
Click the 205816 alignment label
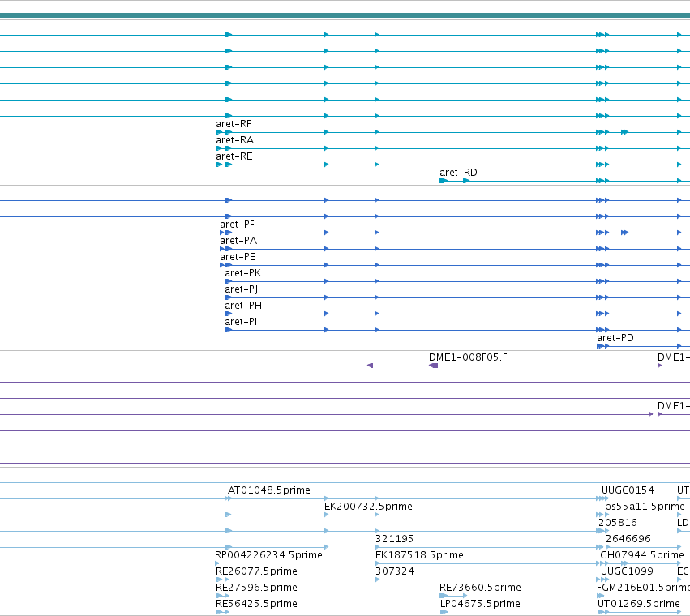(617, 523)
